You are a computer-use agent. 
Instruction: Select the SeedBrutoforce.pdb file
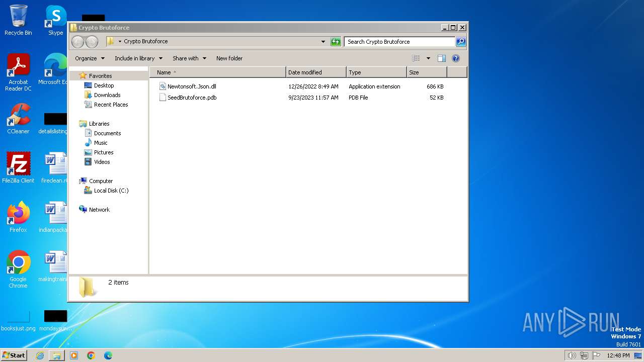[x=192, y=98]
